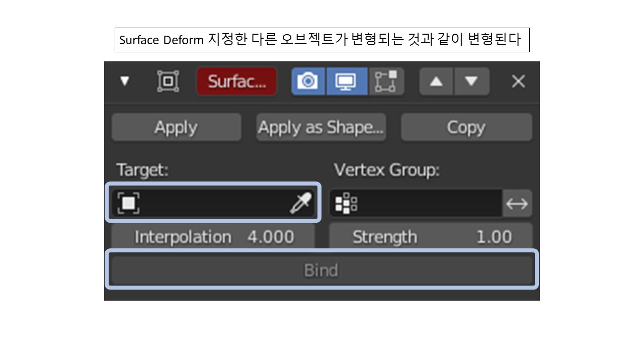Select the eyedropper to pick a target object
Screen dimensions: 644x362
pos(301,202)
